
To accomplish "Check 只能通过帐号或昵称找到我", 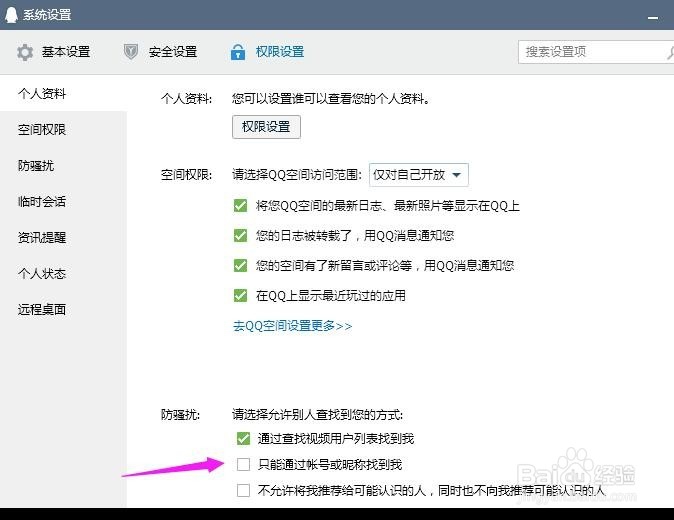I will (x=243, y=464).
